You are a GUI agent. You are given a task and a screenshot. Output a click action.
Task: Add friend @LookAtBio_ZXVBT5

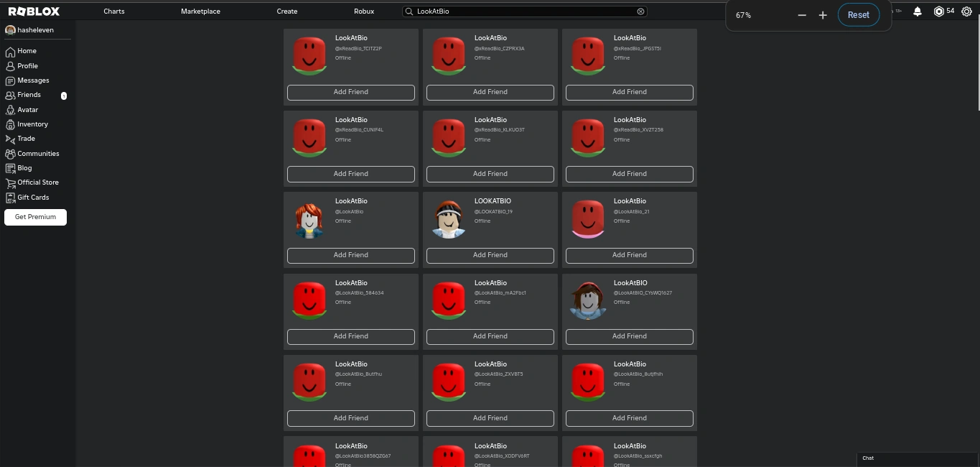point(490,418)
